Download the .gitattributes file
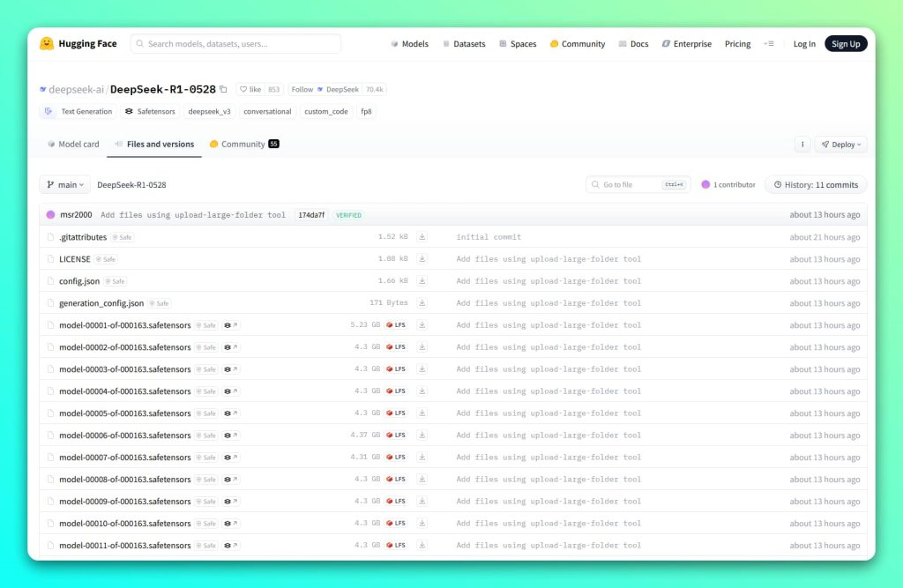The width and height of the screenshot is (903, 588). pos(422,236)
